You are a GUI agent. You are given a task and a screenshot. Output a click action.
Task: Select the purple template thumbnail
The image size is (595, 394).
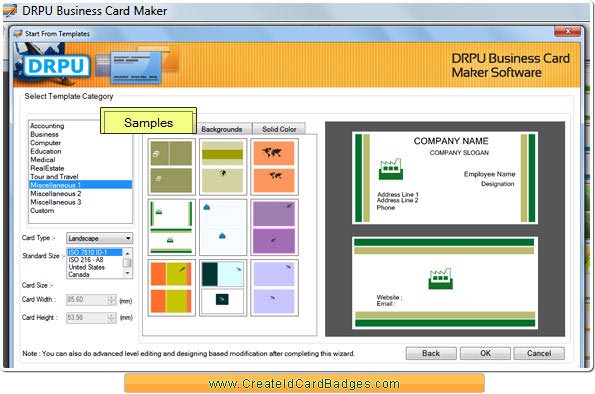click(274, 227)
